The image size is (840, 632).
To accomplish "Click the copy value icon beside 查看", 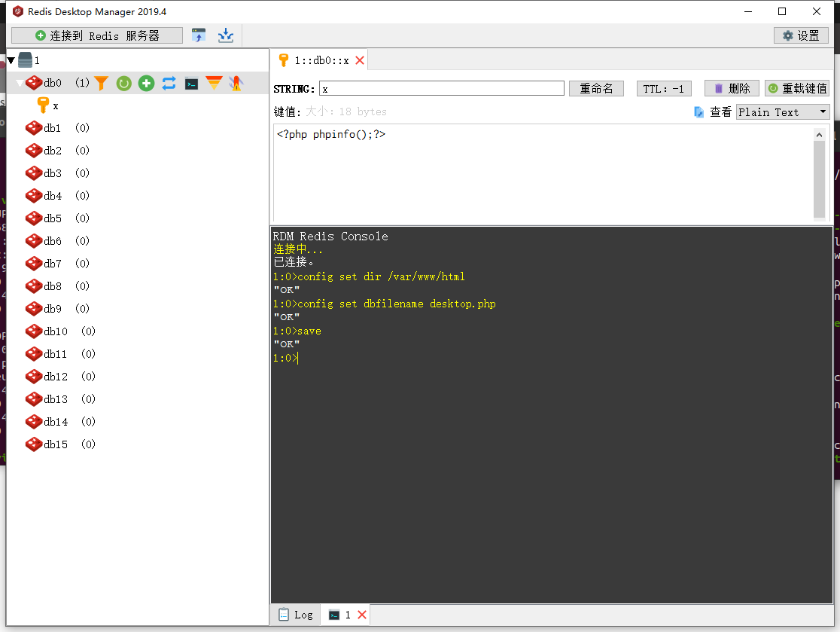I will pos(698,112).
